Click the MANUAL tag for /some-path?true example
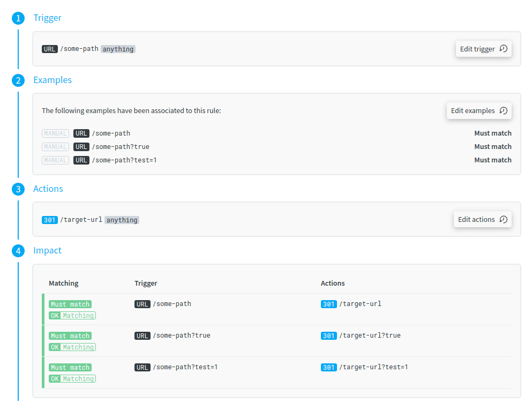This screenshot has height=410, width=532. coord(55,147)
